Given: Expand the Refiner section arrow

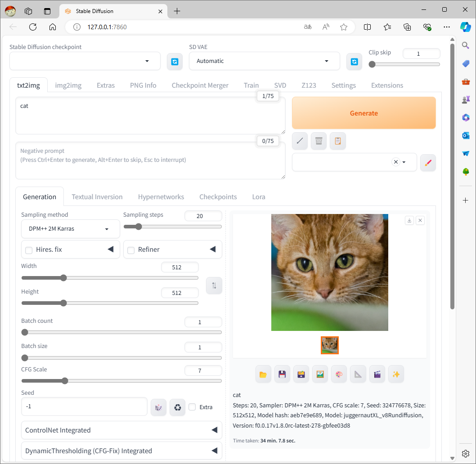Looking at the screenshot, I should tap(213, 250).
